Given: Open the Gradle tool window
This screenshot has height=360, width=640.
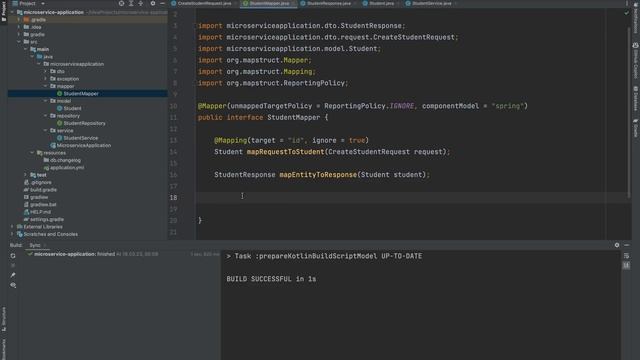Looking at the screenshot, I should pos(636,128).
